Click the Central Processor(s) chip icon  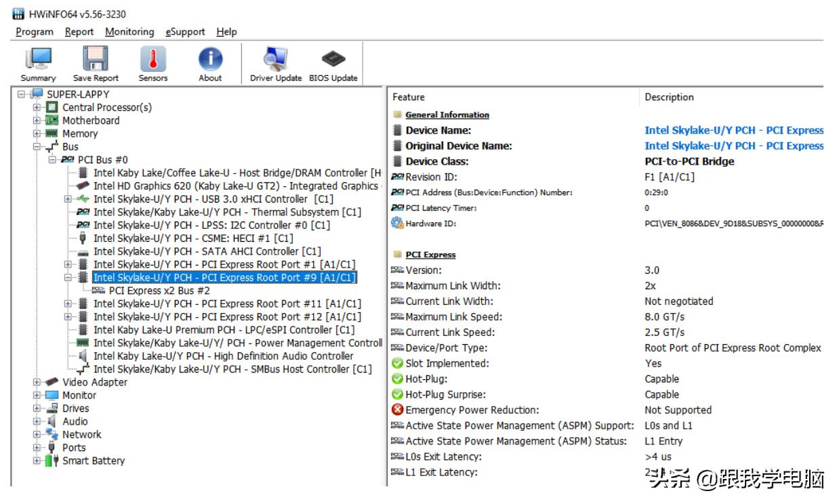[52, 107]
